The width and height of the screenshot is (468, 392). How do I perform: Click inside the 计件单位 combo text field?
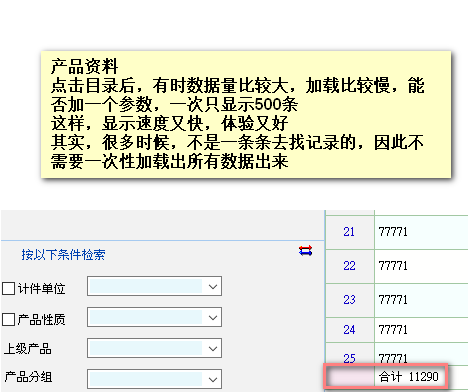146,286
